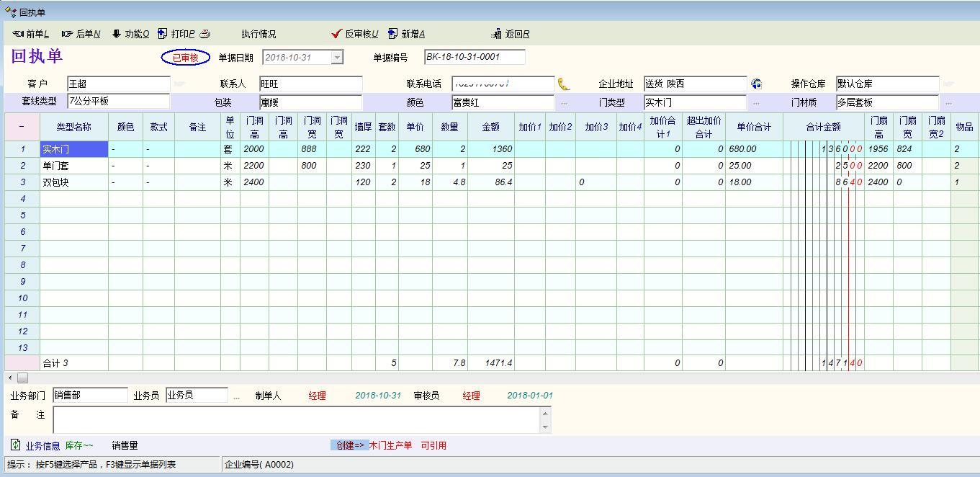Open the 业务信息 link
Viewport: 980px width, 477px height.
pyautogui.click(x=42, y=446)
